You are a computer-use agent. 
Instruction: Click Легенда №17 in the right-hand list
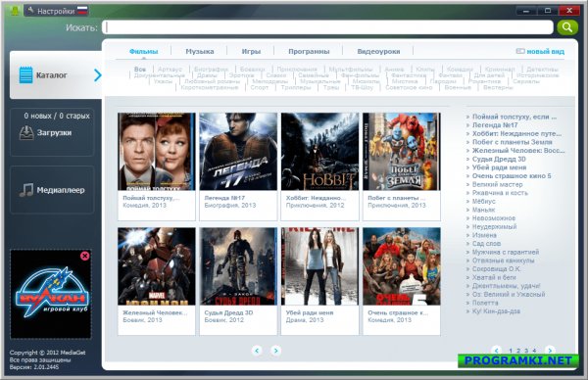point(495,125)
